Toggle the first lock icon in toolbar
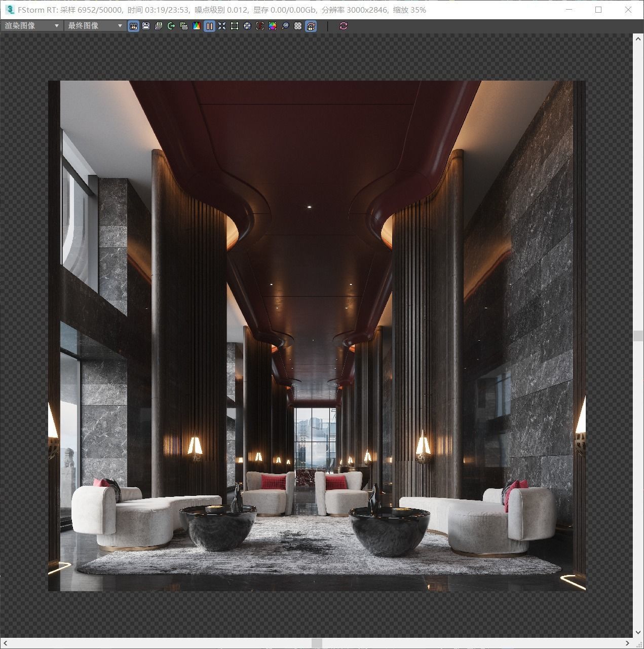Image resolution: width=644 pixels, height=649 pixels. pyautogui.click(x=133, y=26)
